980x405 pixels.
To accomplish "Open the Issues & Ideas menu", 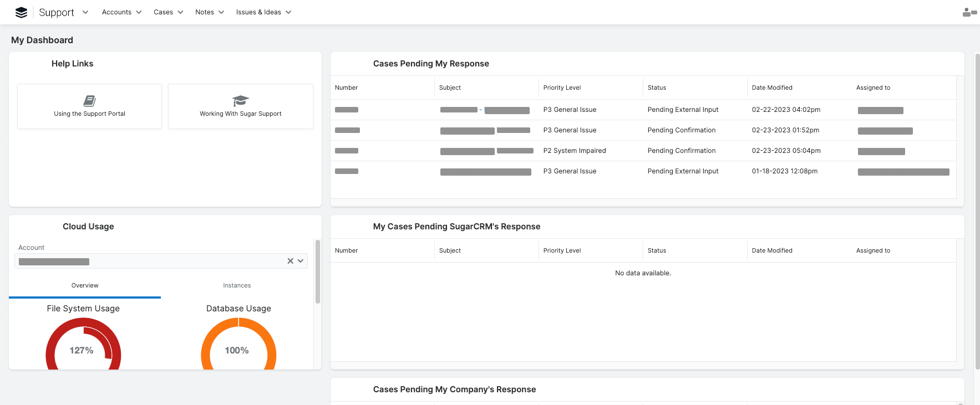I will (x=258, y=12).
